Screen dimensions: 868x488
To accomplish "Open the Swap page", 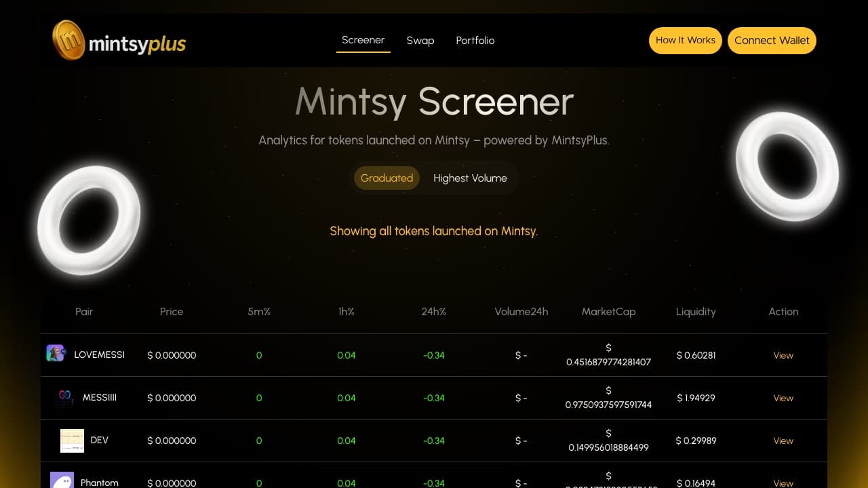I will click(420, 41).
